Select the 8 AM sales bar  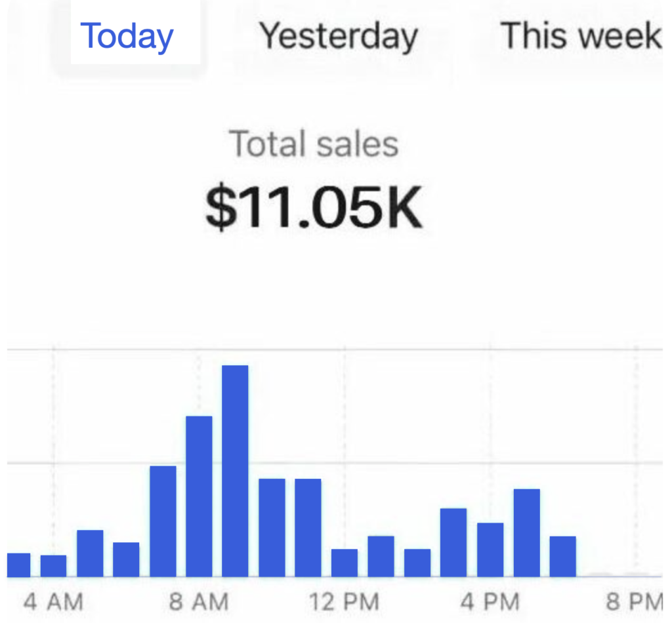point(199,496)
